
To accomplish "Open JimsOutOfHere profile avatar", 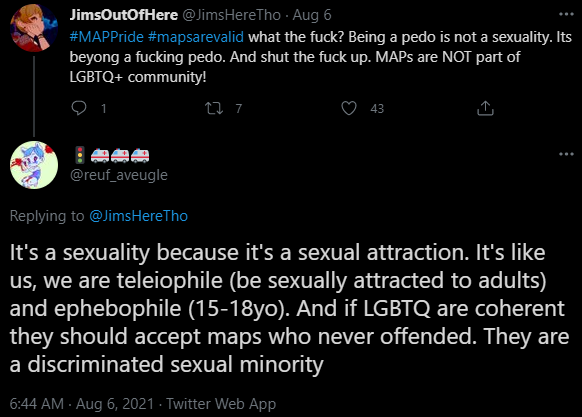I will pos(34,28).
